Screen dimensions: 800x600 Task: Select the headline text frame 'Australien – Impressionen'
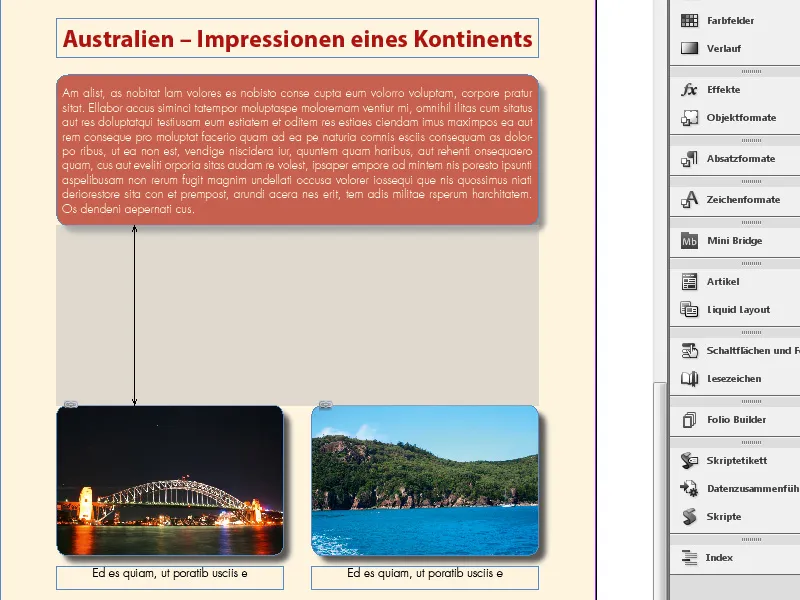(297, 38)
